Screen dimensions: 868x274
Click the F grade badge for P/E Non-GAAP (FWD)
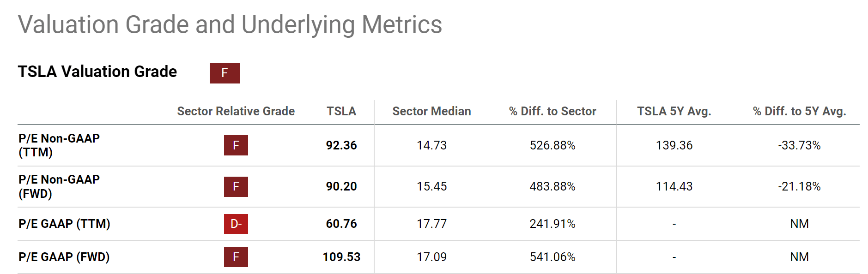[x=236, y=187]
